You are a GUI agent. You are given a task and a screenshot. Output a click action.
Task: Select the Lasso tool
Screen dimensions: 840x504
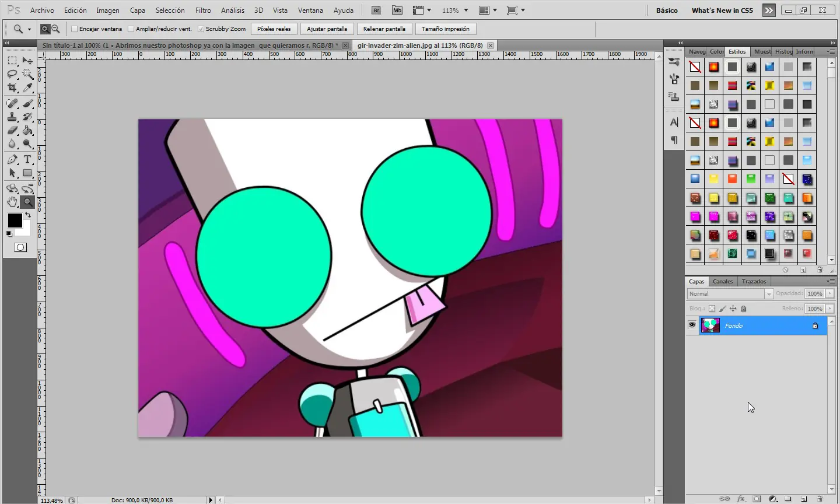click(12, 74)
